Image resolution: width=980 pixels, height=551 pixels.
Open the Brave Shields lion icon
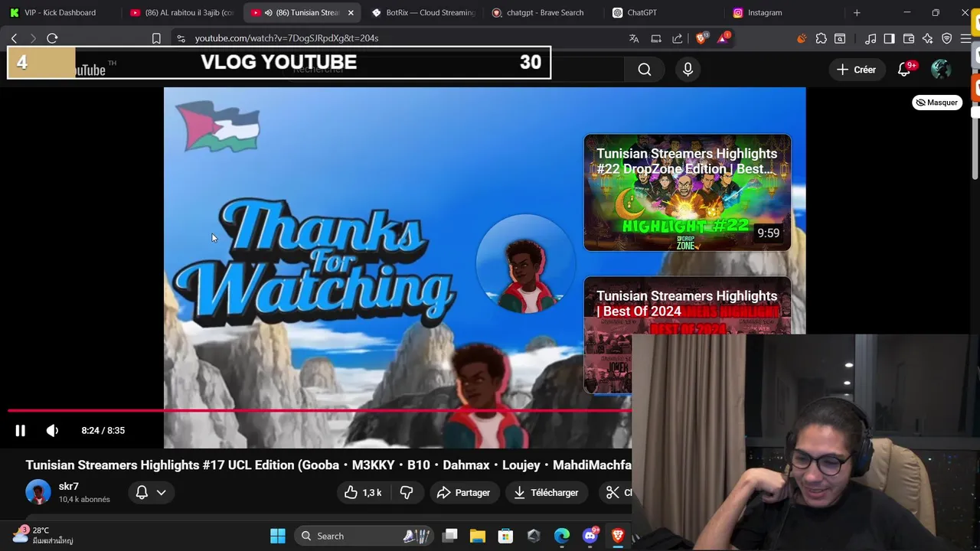(x=701, y=38)
